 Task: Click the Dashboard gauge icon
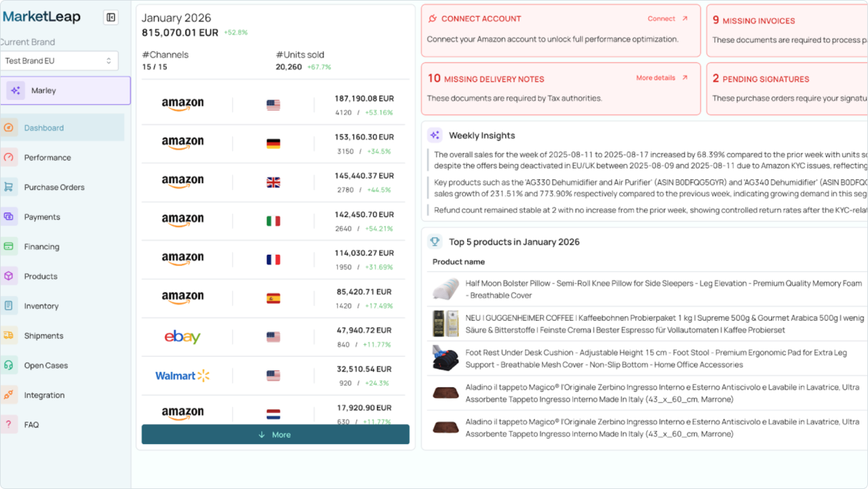click(x=9, y=128)
